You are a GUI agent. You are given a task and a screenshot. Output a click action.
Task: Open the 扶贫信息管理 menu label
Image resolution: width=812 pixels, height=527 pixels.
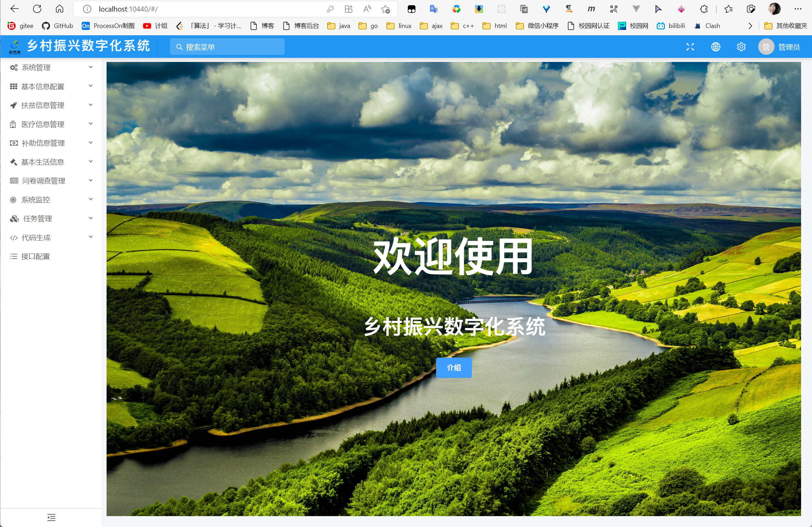pyautogui.click(x=43, y=105)
